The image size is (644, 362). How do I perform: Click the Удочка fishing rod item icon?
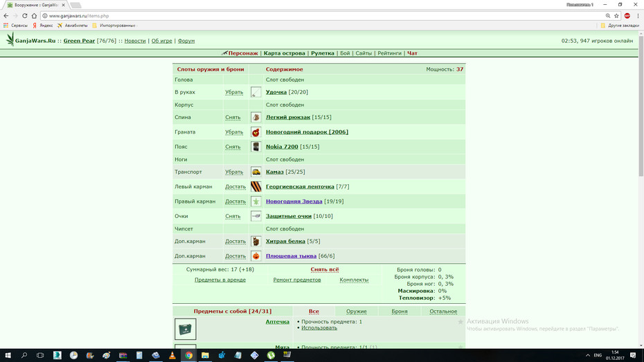[x=256, y=92]
